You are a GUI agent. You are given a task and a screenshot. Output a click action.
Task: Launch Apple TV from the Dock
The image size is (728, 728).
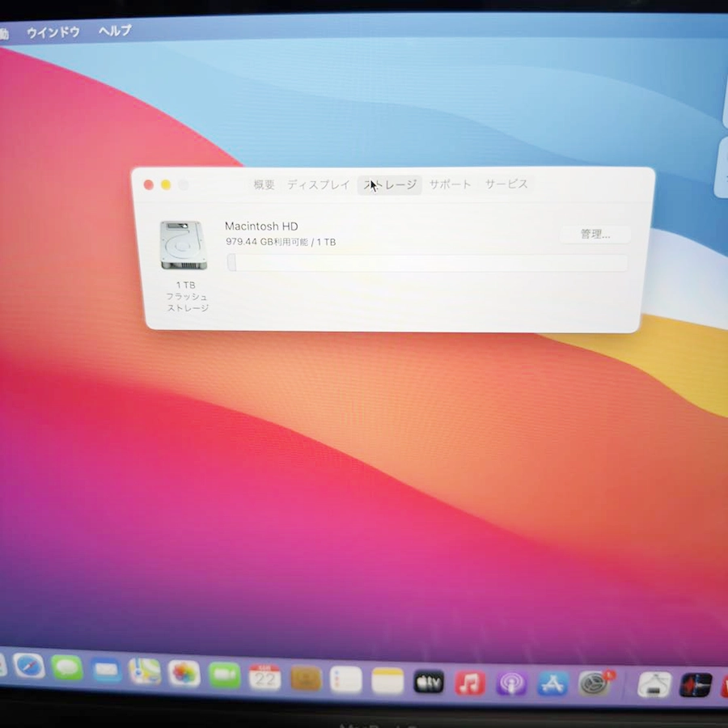click(429, 682)
